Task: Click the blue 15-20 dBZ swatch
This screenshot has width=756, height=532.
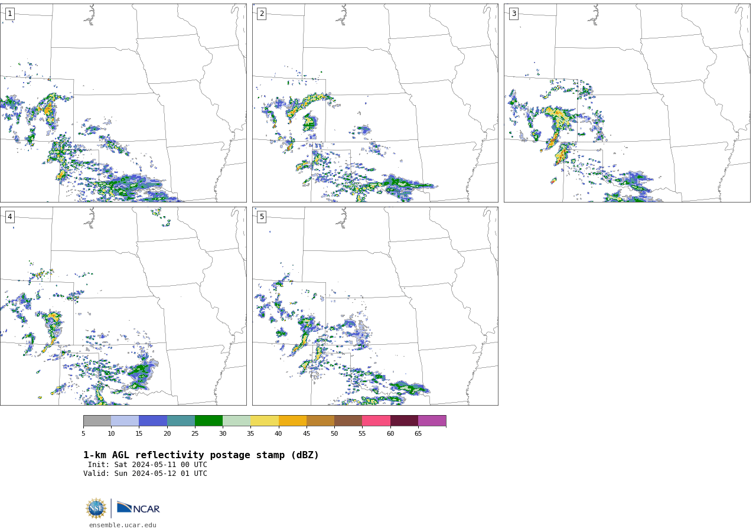Action: pos(153,420)
